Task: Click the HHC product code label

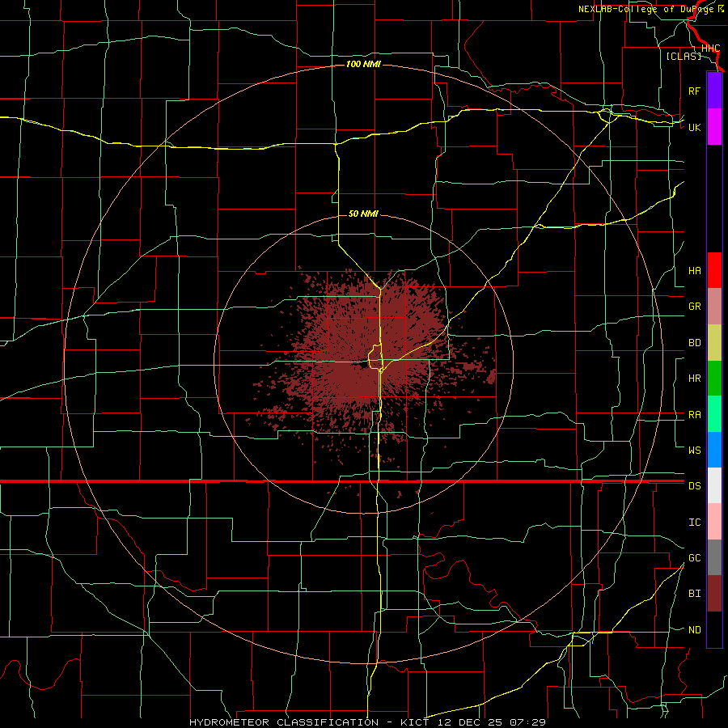Action: [710, 49]
